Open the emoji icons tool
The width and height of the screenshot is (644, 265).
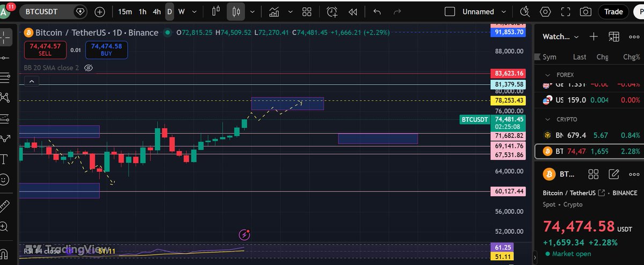5,179
